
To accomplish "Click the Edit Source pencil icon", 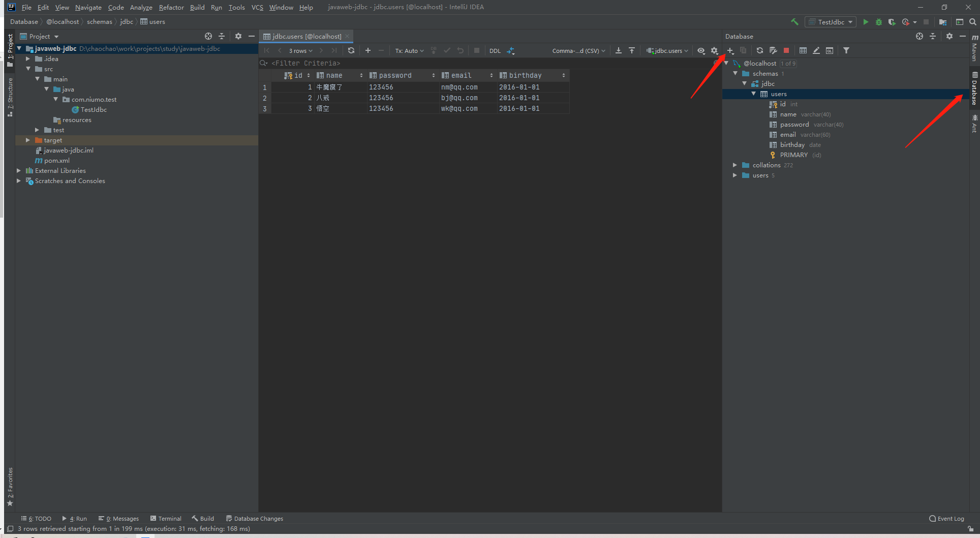I will [816, 50].
